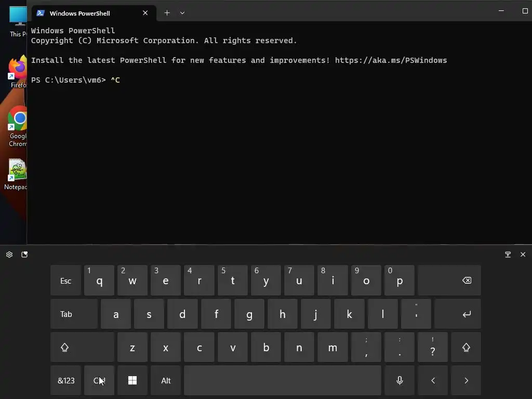Tap the o key
Viewport: 532px width, 399px height.
366,280
